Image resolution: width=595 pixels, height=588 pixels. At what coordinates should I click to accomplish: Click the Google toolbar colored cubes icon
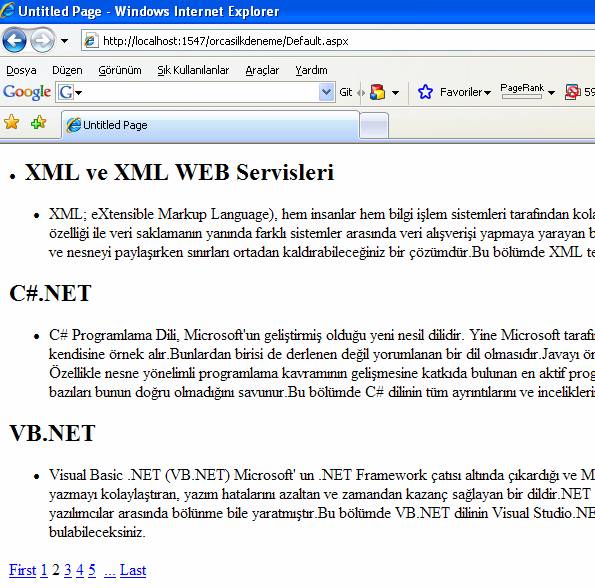pyautogui.click(x=377, y=92)
